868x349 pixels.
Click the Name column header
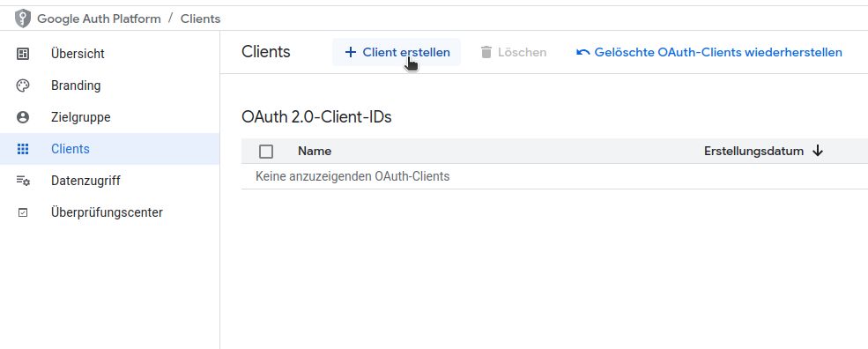(315, 152)
